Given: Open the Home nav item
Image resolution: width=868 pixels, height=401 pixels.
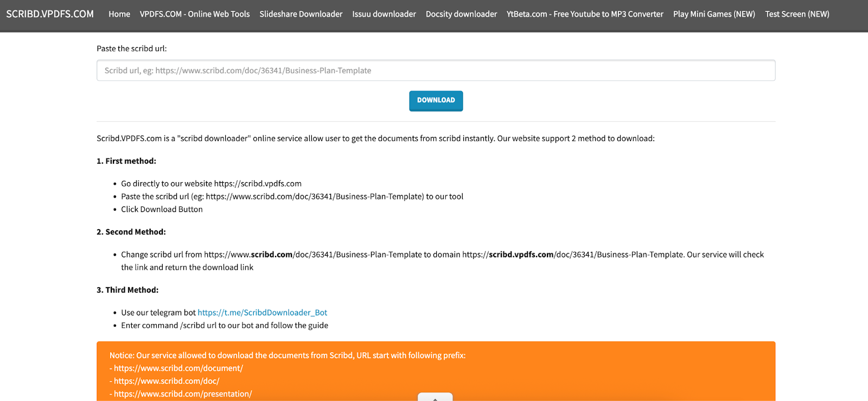Looking at the screenshot, I should coord(119,14).
